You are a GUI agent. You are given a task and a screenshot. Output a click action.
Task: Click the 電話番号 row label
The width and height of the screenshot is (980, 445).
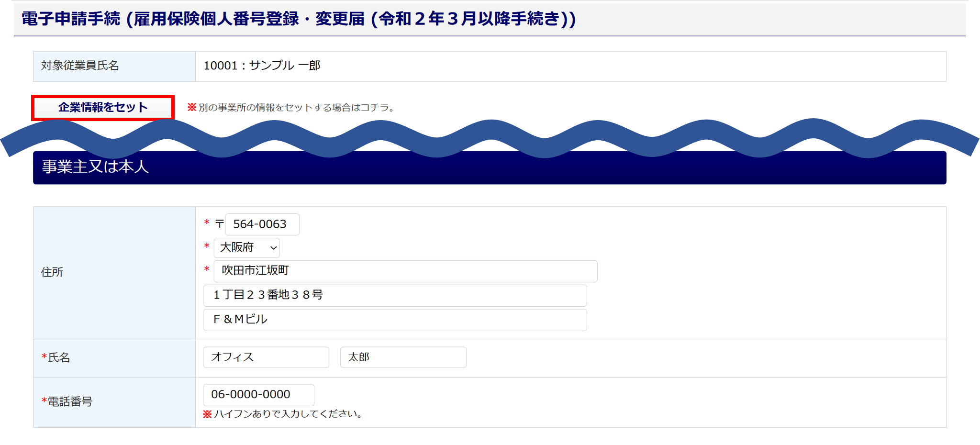coord(70,402)
